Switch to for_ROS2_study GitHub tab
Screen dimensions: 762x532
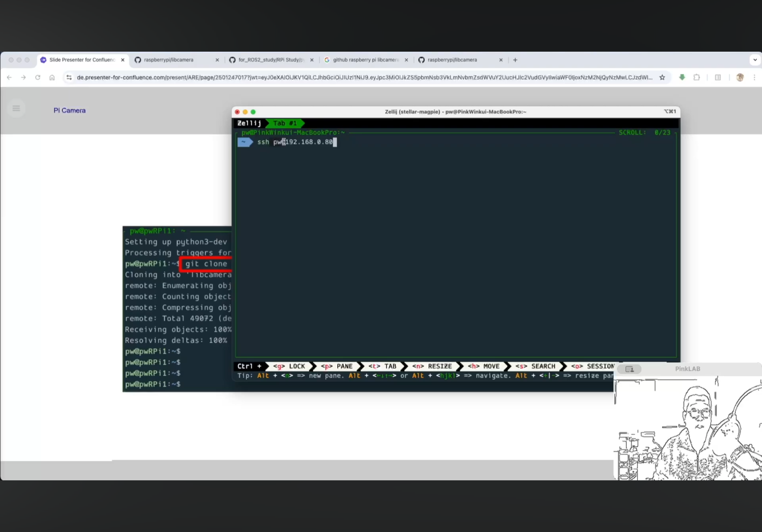tap(271, 60)
